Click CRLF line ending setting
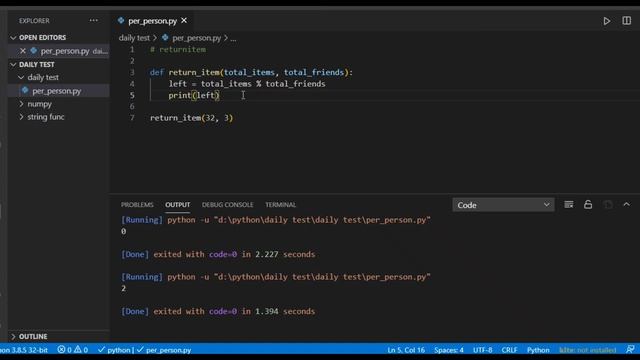Image resolution: width=640 pixels, height=360 pixels. (x=509, y=350)
